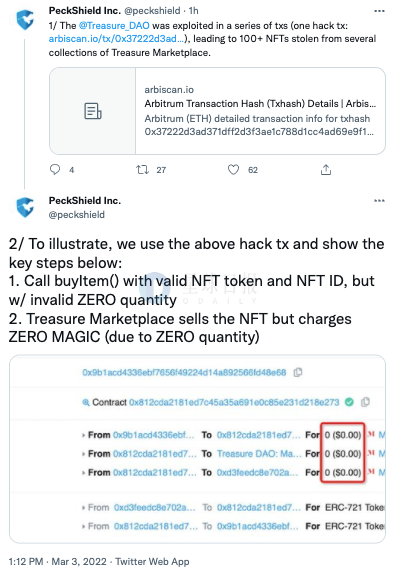
Task: Click the PeckShield avatar on second tweet
Action: pyautogui.click(x=25, y=207)
